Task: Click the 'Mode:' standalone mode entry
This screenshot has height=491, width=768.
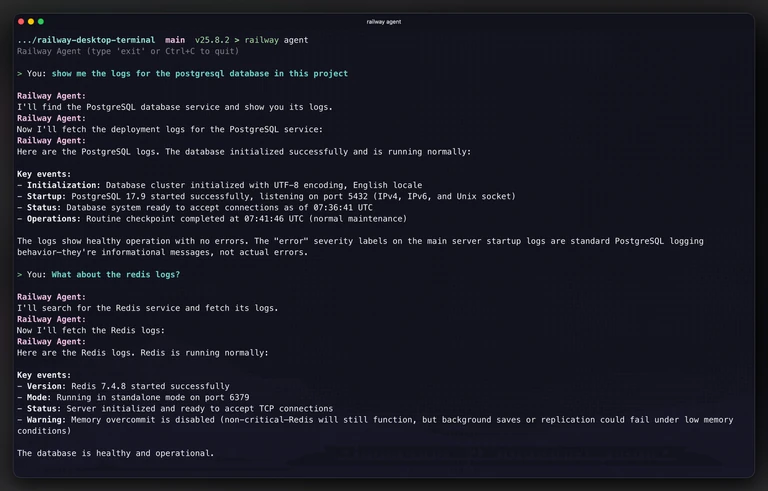Action: tap(133, 397)
